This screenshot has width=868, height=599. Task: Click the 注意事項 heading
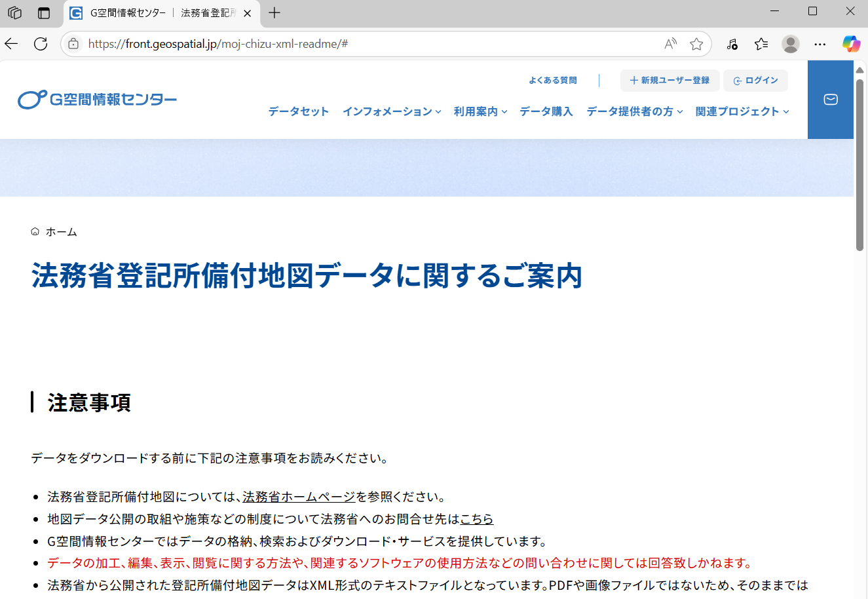pos(89,402)
